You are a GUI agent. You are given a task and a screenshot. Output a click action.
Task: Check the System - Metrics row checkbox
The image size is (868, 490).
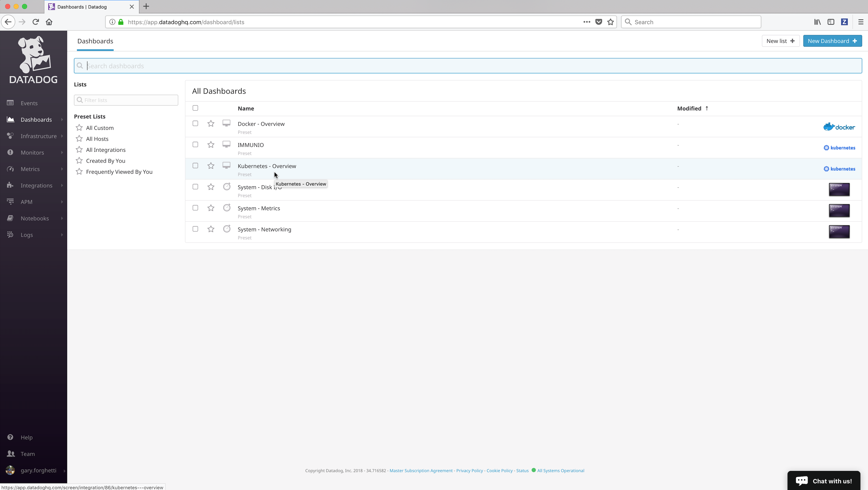click(x=196, y=208)
